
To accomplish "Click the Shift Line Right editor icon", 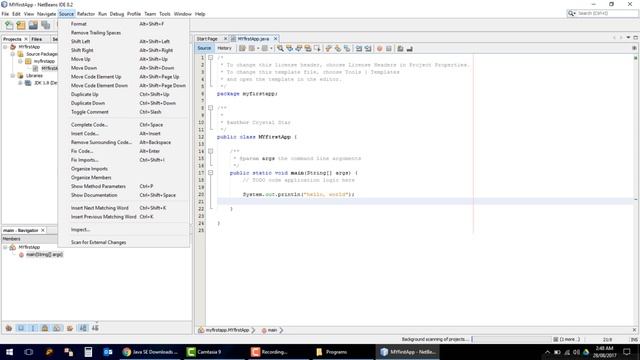I will click(368, 49).
